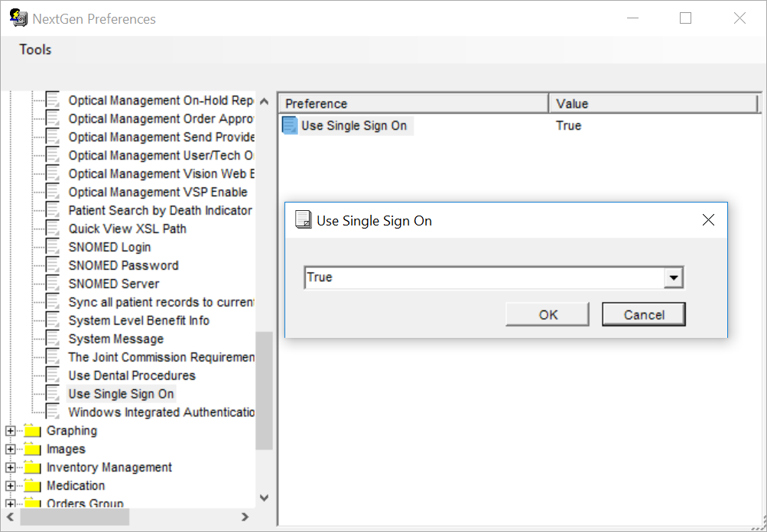Select Use Dental Procedures tree item

pos(132,375)
